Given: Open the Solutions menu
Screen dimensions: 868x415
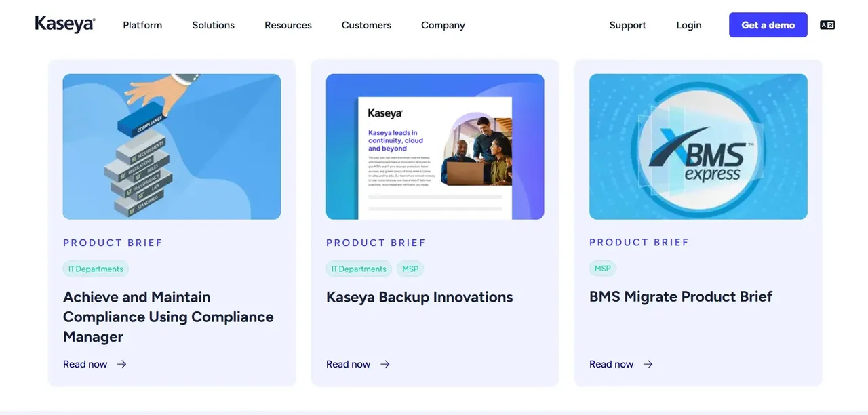Looking at the screenshot, I should click(213, 25).
